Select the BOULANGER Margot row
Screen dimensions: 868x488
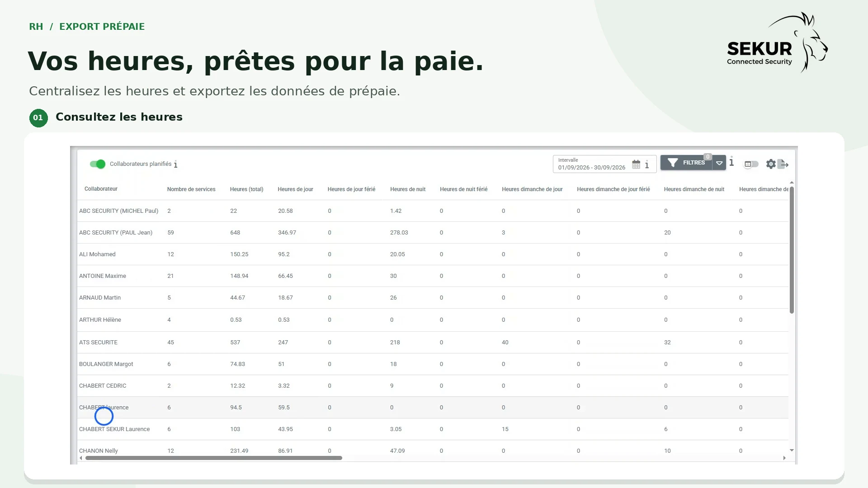433,364
